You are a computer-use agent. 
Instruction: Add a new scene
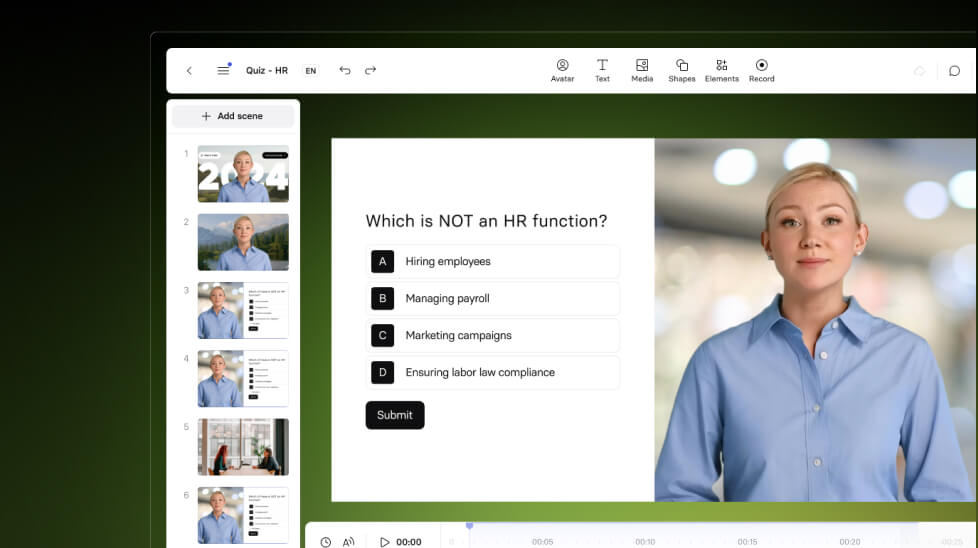click(233, 116)
